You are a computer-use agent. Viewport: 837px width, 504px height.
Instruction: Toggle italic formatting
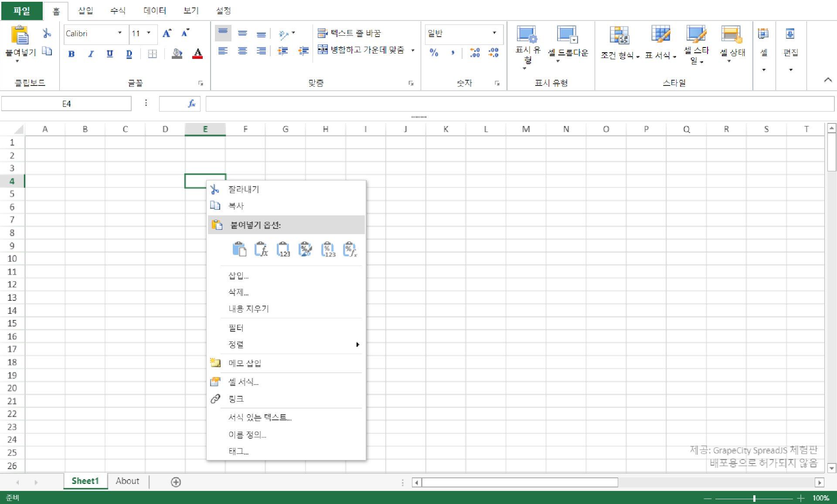[x=91, y=54]
